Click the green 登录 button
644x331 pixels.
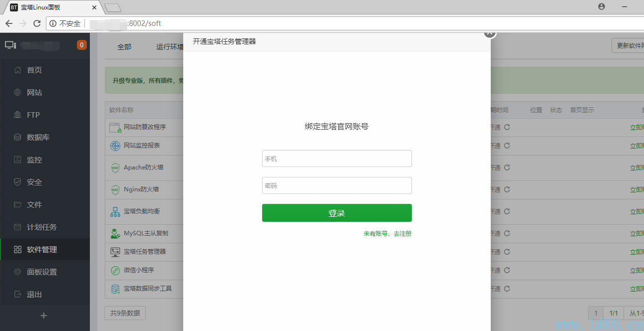click(x=337, y=213)
